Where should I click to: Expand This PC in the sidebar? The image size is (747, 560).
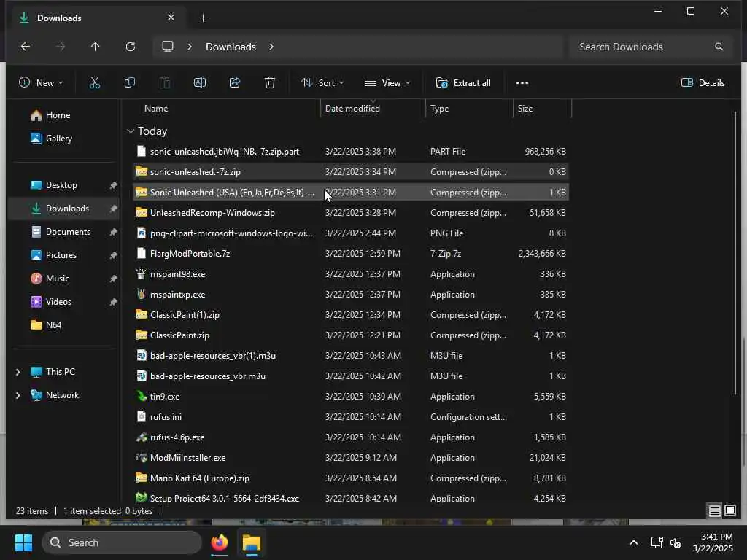[x=18, y=372]
